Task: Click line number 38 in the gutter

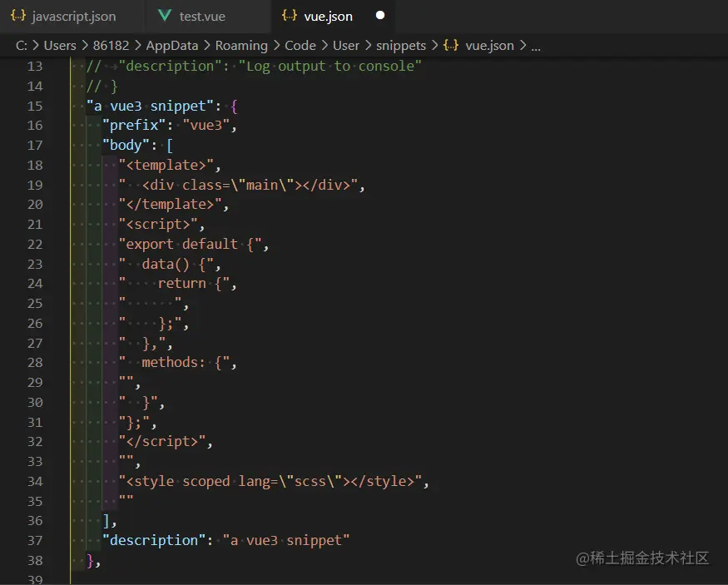Action: click(x=35, y=560)
